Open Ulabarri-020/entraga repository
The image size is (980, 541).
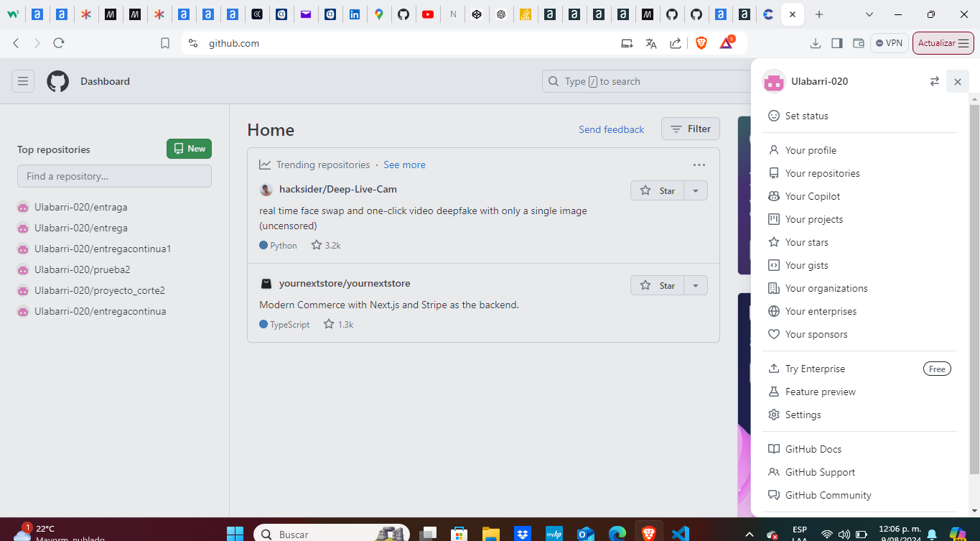80,207
